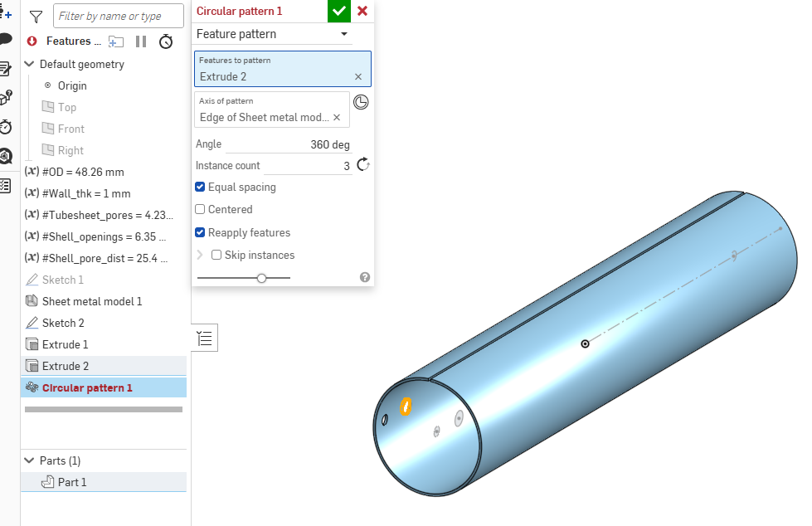Open the comments speech bubble icon

(x=6, y=39)
